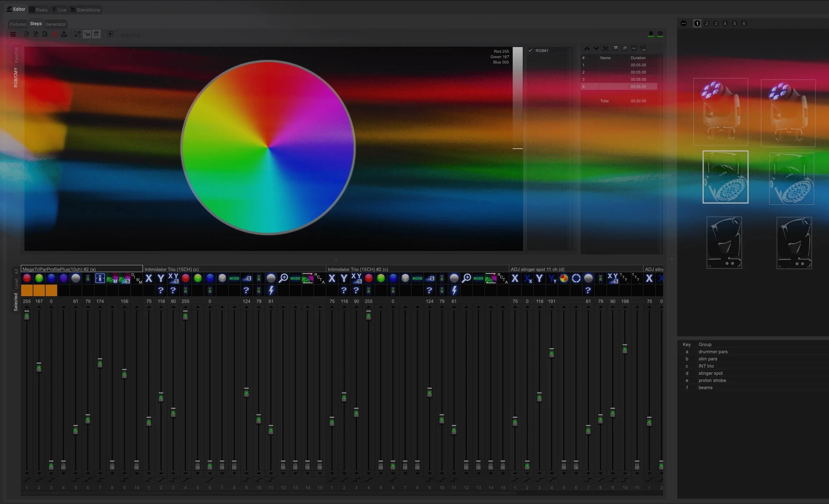Click the red record step icon
This screenshot has height=504, width=829.
[x=54, y=34]
